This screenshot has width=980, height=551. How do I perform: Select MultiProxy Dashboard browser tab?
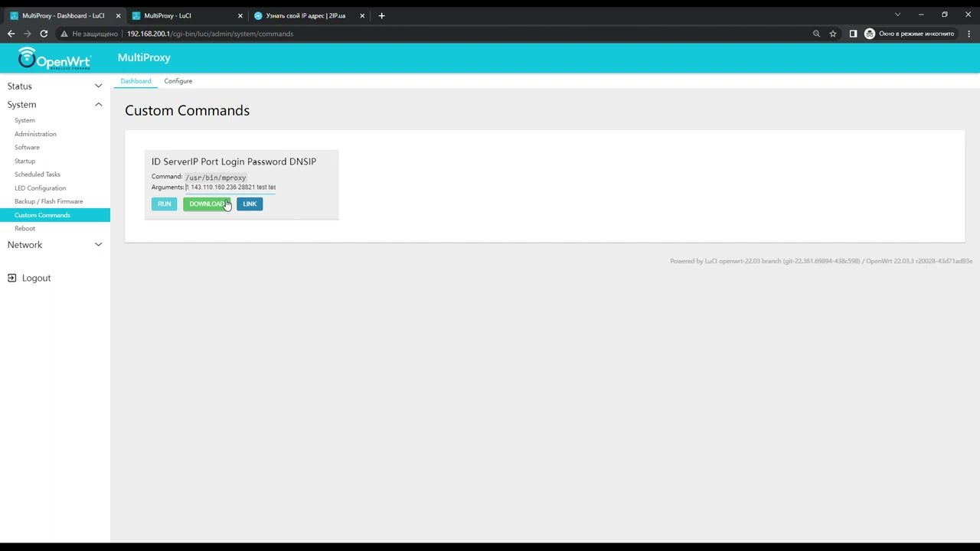pyautogui.click(x=63, y=15)
